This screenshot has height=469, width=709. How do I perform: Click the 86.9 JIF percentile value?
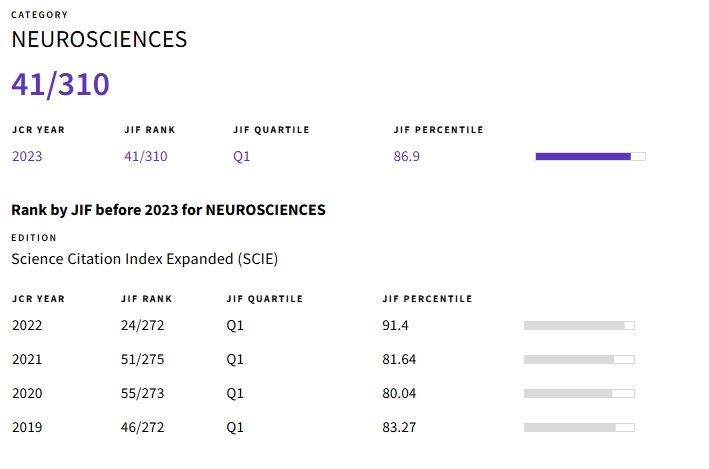pyautogui.click(x=407, y=156)
